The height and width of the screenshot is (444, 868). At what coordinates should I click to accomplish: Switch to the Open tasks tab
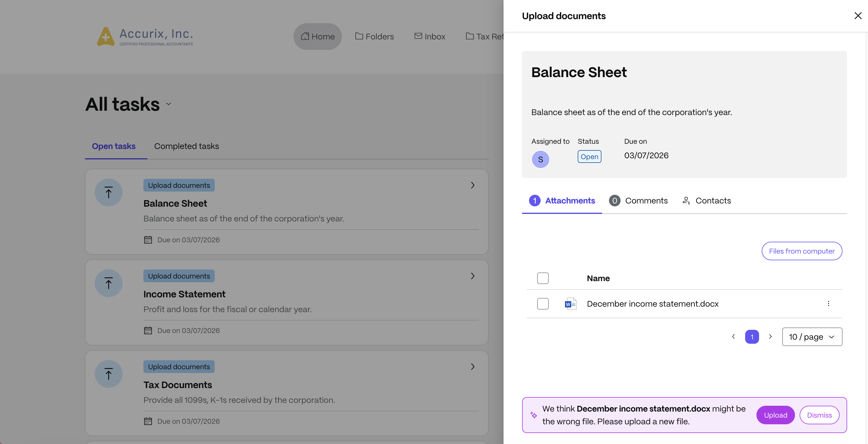click(x=114, y=146)
